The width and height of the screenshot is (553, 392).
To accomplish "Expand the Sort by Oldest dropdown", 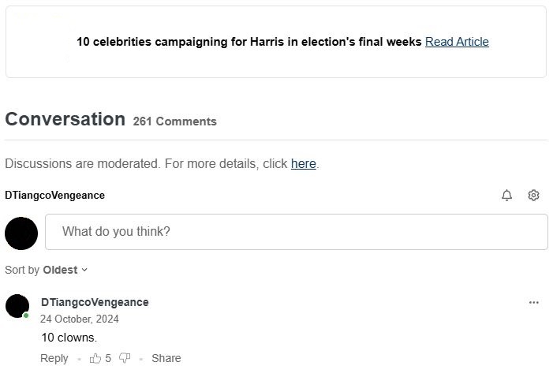I will [x=59, y=270].
